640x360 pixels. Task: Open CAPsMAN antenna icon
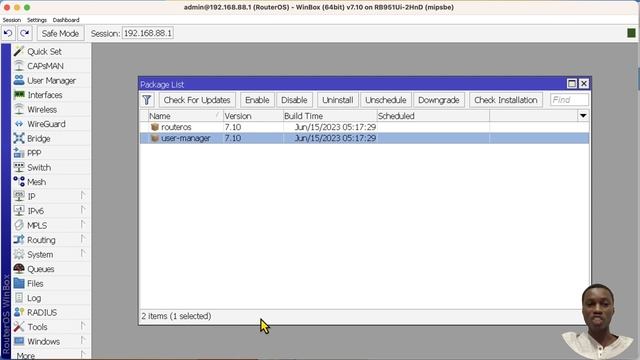[x=19, y=66]
